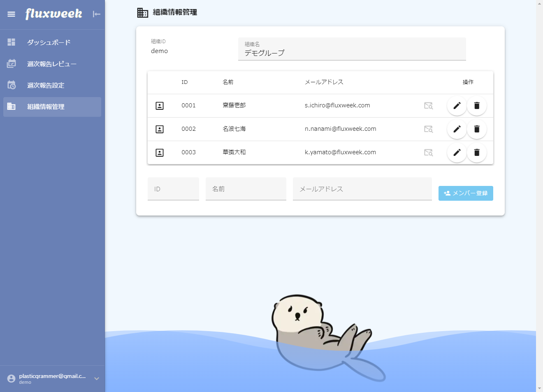
Task: Select 組織情報管理 in the sidebar
Action: [x=52, y=107]
